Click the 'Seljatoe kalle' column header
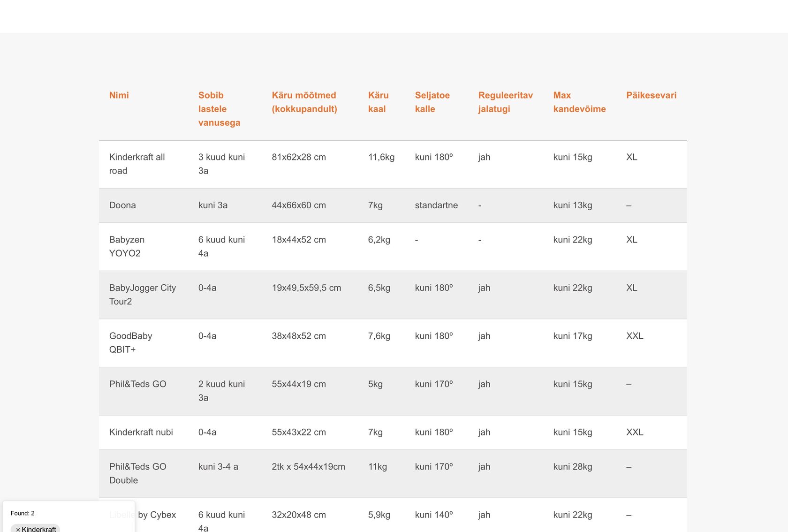The height and width of the screenshot is (532, 788). tap(432, 102)
